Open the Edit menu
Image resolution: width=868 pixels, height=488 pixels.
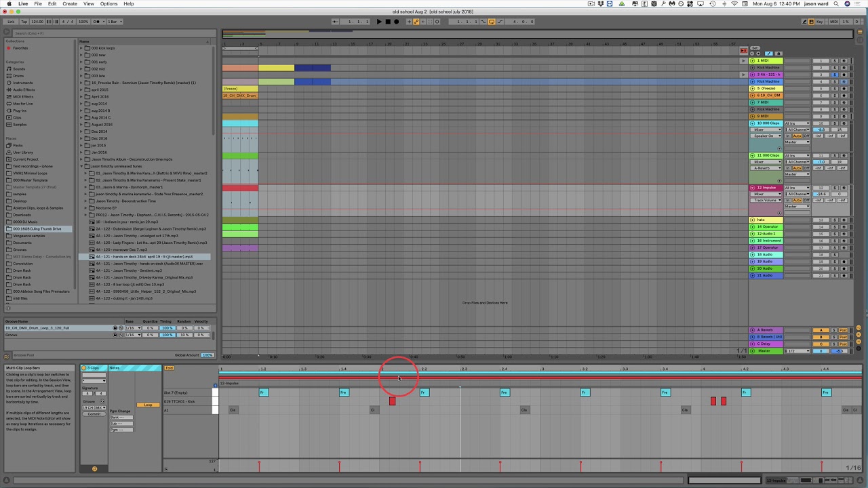point(52,4)
